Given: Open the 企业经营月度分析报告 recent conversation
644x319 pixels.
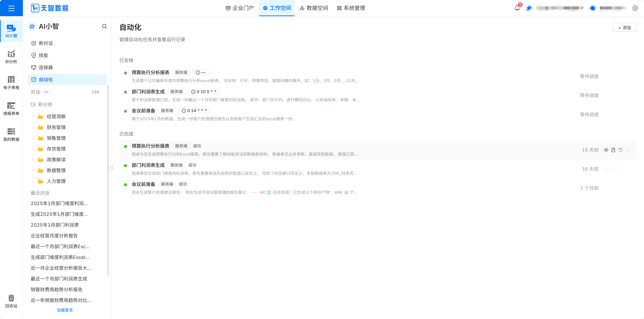Looking at the screenshot, I should (54, 236).
